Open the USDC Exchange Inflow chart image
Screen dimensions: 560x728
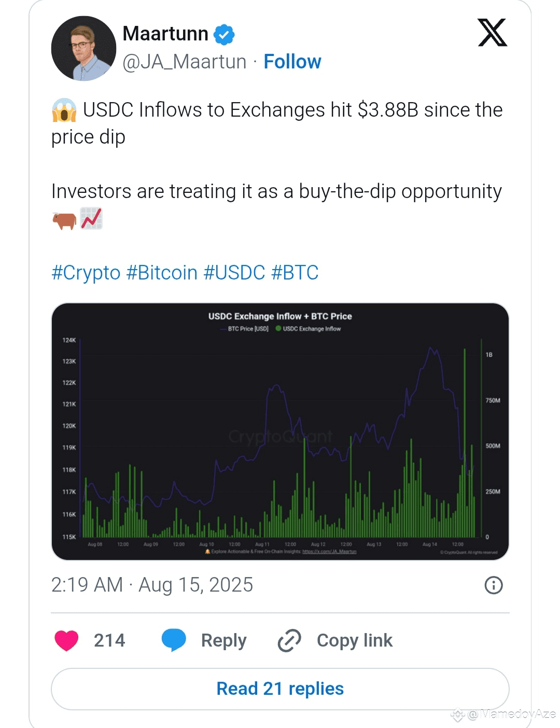[280, 431]
